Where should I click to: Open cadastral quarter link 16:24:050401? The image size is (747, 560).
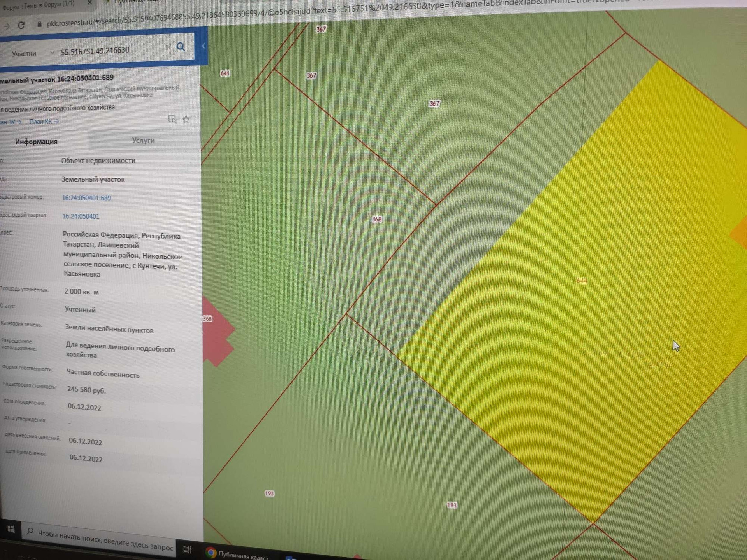[x=81, y=216]
